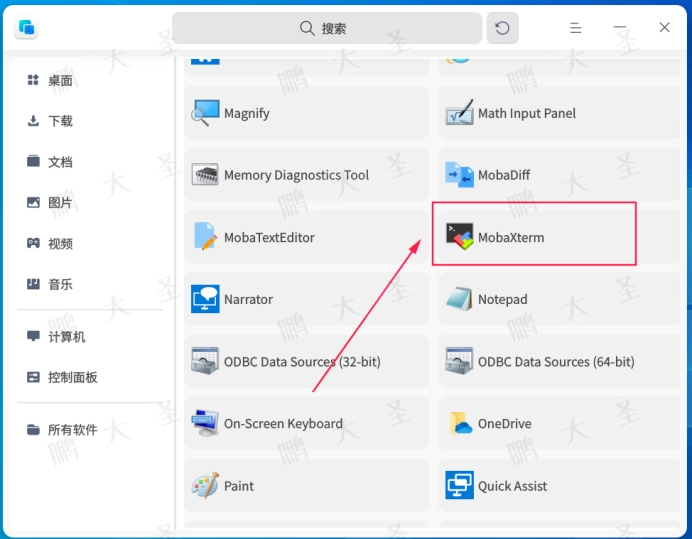
Task: Click the OneDrive cloud icon
Action: [461, 424]
